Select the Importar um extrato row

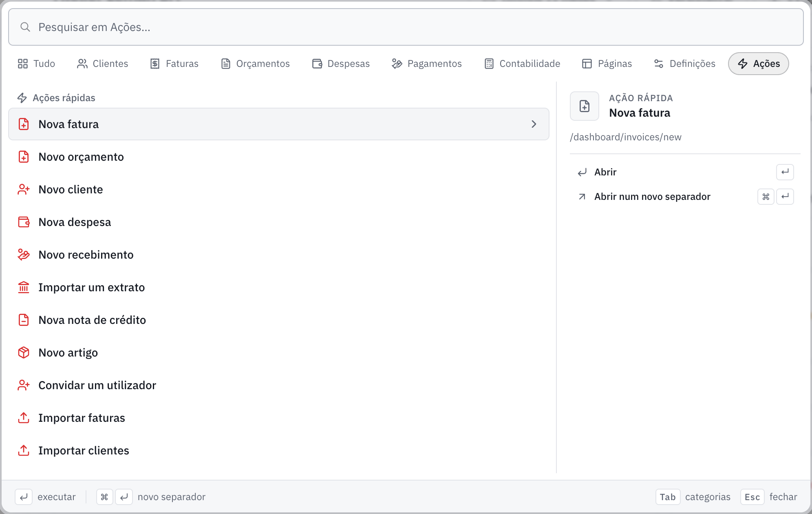(279, 287)
